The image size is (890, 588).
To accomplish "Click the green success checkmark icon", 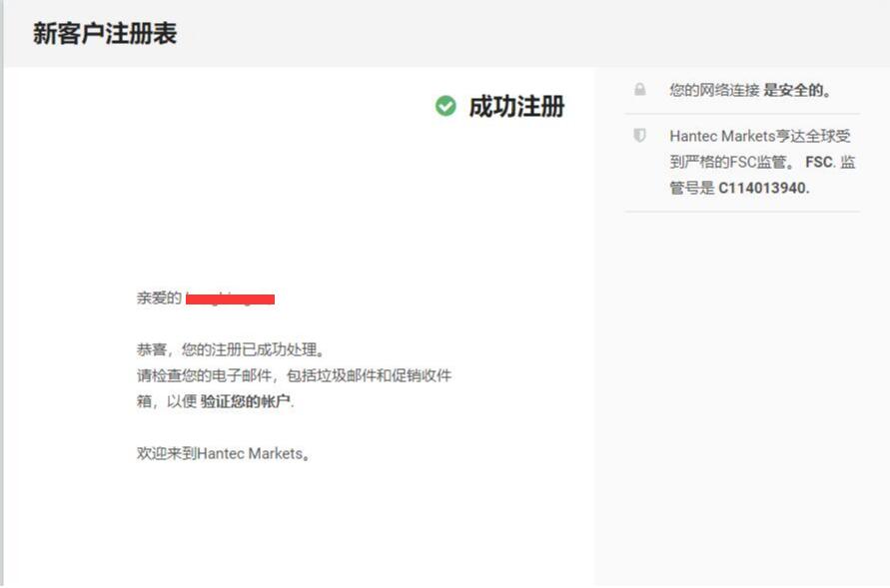I will pyautogui.click(x=445, y=106).
